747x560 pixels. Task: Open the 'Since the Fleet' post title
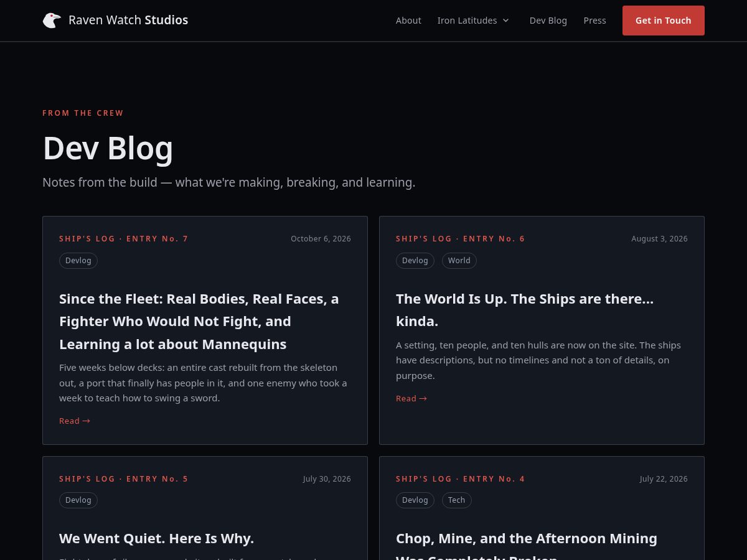(x=199, y=322)
